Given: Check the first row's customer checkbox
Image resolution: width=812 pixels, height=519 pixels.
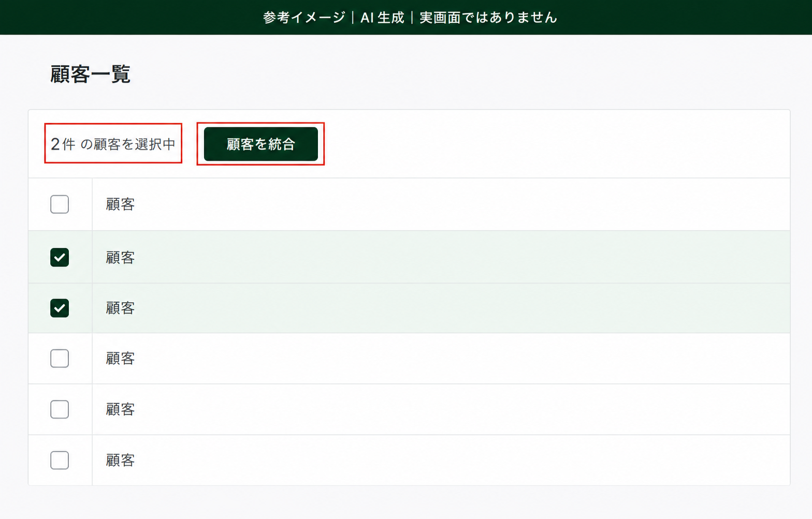Looking at the screenshot, I should click(60, 204).
